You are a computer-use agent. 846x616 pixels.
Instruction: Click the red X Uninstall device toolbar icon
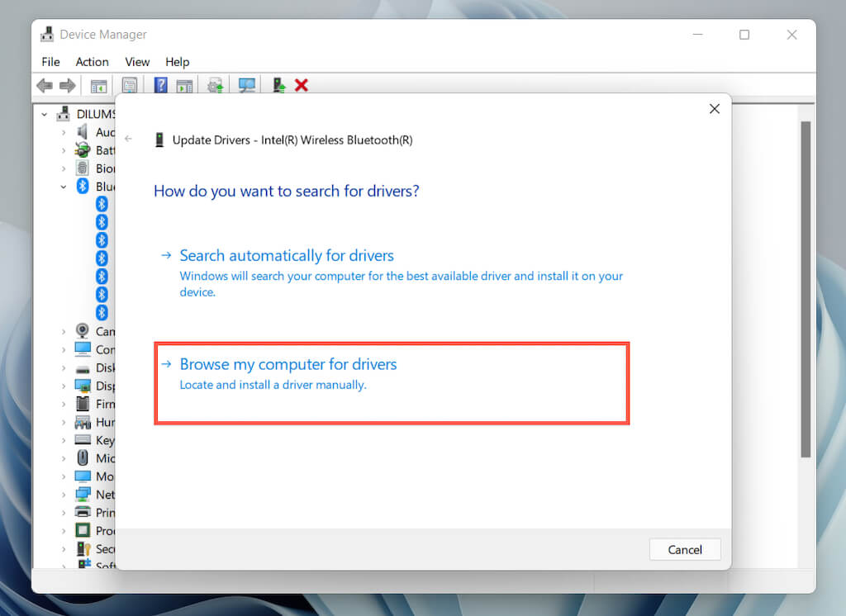coord(302,85)
